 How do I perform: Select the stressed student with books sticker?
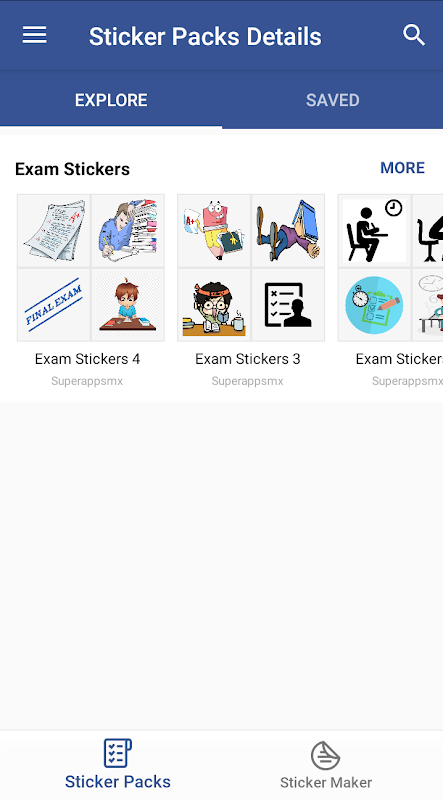(x=128, y=231)
